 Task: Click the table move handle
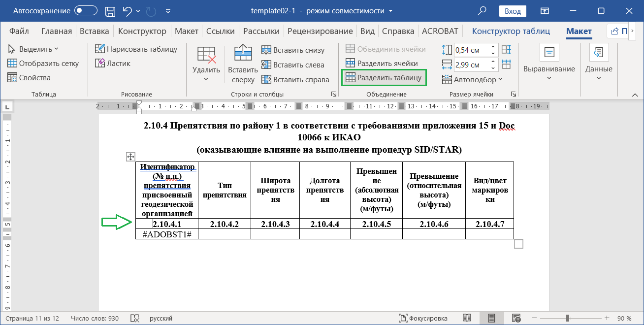click(130, 157)
